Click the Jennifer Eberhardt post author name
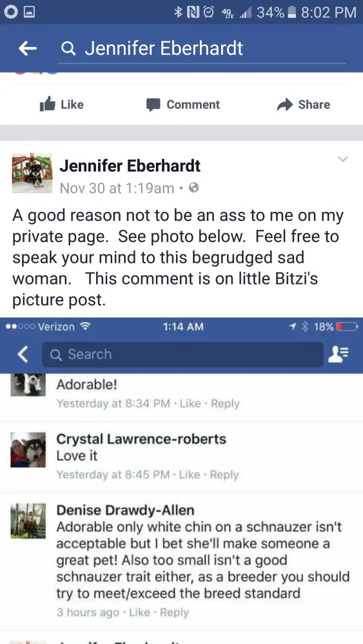Screen dimensions: 363x644 coord(130,166)
